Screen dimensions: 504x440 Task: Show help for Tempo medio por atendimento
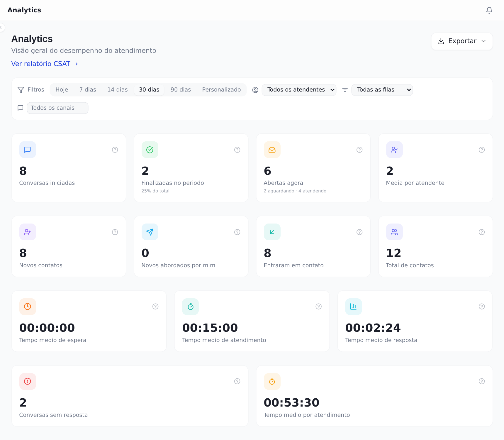[x=482, y=381]
